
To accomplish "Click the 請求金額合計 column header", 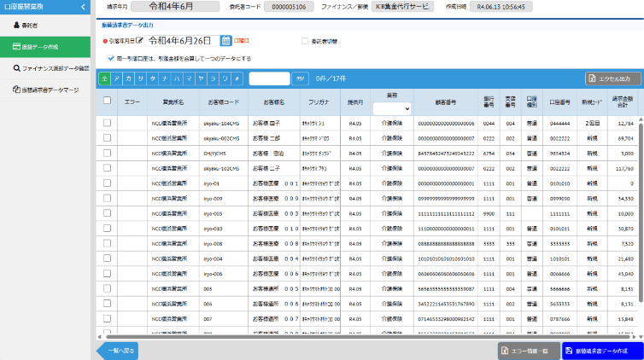I will [x=623, y=102].
